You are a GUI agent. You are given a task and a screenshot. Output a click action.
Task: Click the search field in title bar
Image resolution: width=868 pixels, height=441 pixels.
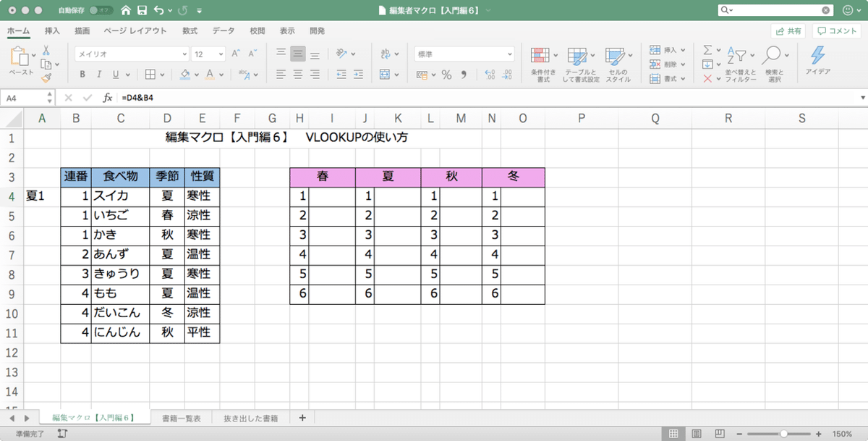775,11
